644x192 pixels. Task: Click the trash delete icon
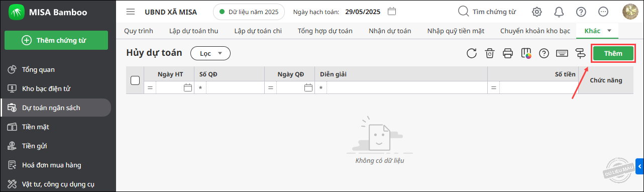[489, 53]
